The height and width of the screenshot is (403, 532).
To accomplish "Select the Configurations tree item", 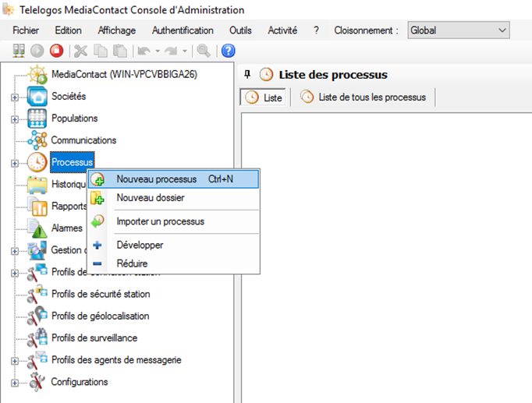I will (80, 382).
